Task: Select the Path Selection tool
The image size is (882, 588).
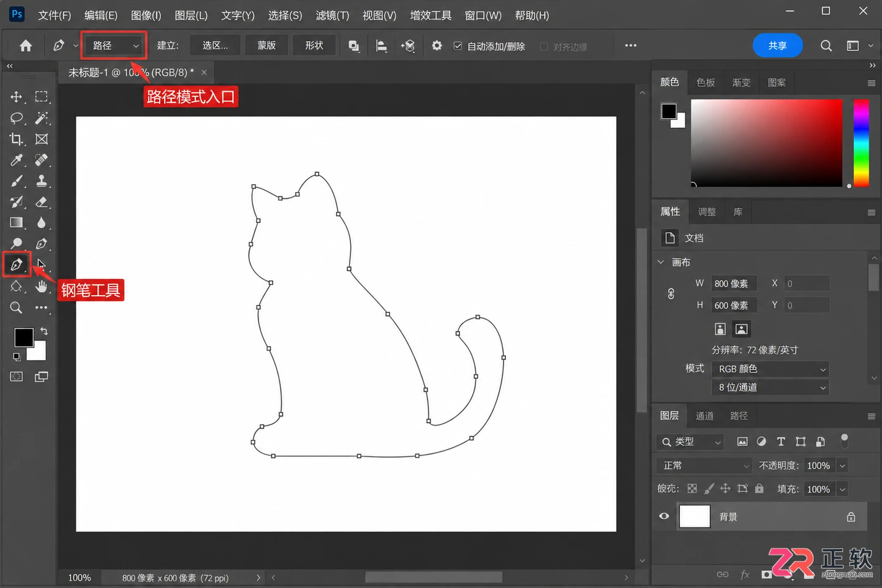Action: tap(42, 265)
